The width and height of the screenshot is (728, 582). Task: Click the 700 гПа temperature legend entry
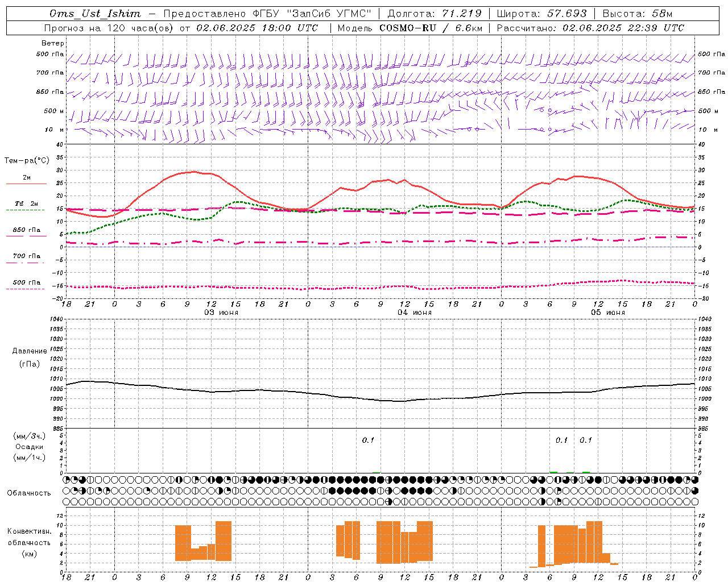coord(27,256)
